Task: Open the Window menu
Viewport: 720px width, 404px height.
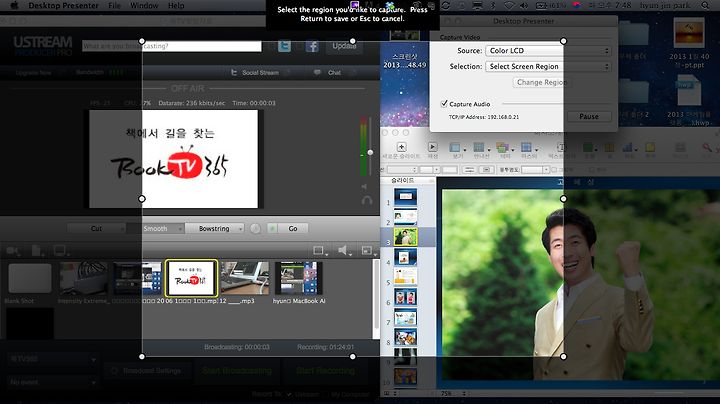Action: click(x=144, y=6)
